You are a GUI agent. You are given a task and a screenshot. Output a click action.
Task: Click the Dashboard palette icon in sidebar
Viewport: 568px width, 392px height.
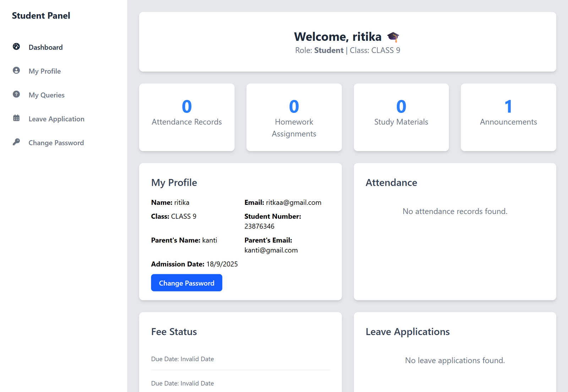pos(16,47)
